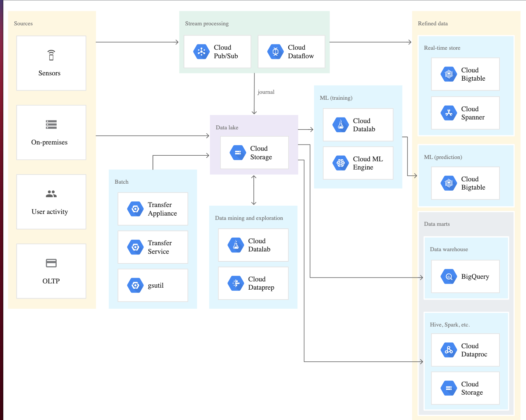
Task: Click the Cloud Pub/Sub hexagon icon
Action: pyautogui.click(x=201, y=52)
